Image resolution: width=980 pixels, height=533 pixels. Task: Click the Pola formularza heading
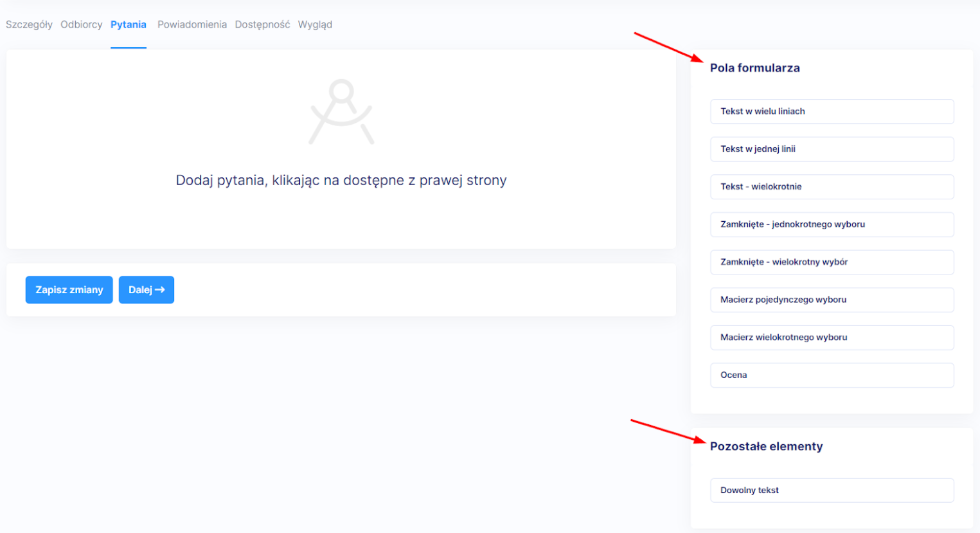point(754,68)
